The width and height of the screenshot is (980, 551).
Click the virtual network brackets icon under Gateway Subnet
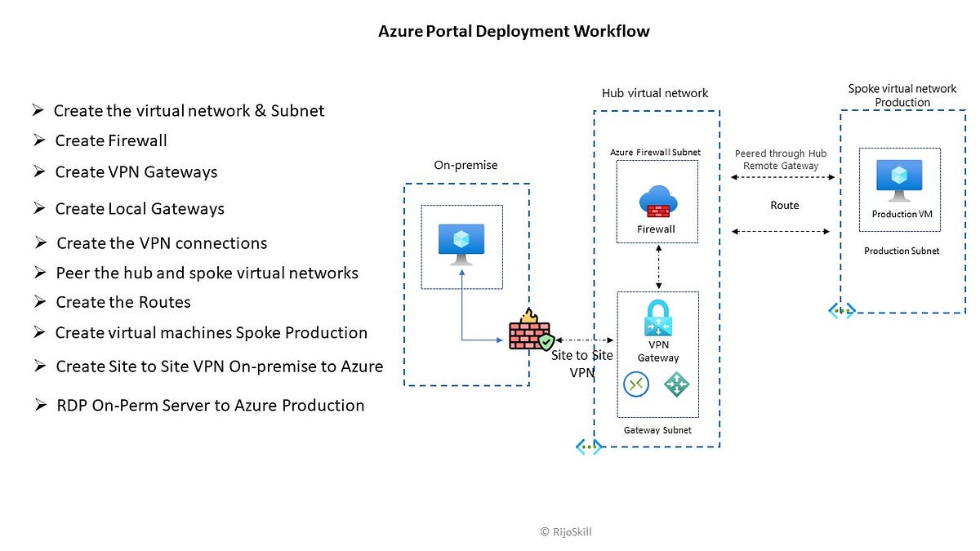click(589, 447)
